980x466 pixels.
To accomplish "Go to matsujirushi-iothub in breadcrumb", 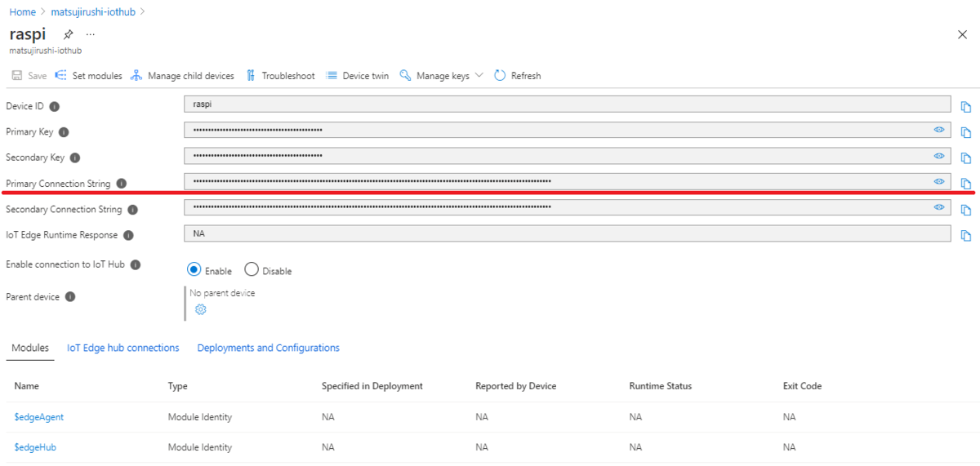I will point(93,12).
